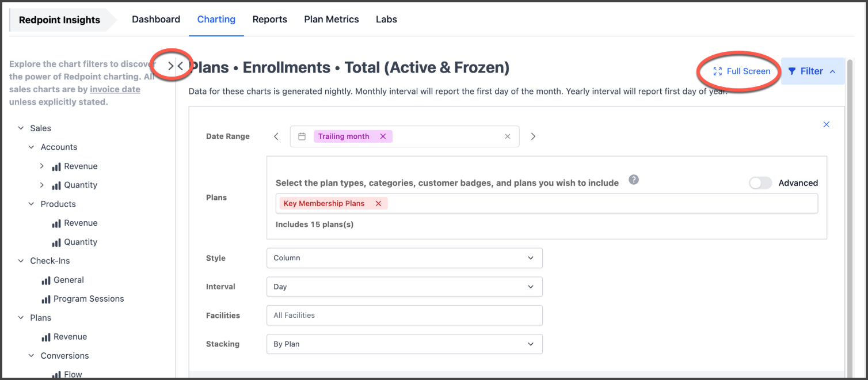The width and height of the screenshot is (868, 380).
Task: Enable the Advanced toggle switch
Action: tap(760, 183)
